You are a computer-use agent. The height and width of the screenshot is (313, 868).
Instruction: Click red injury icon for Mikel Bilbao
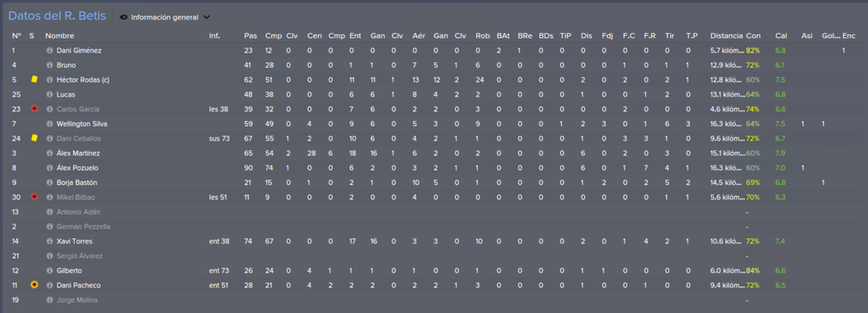(34, 198)
